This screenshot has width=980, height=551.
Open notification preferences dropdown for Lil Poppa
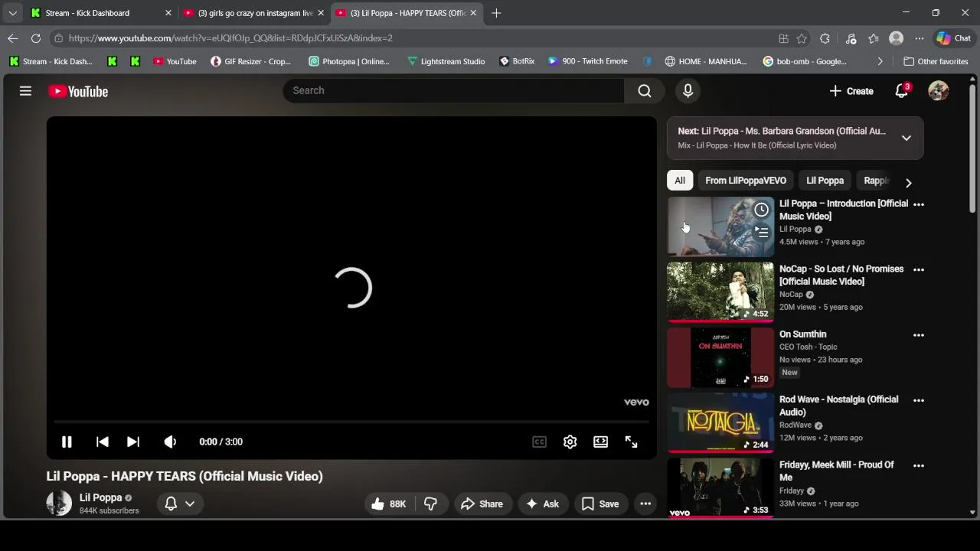click(181, 504)
